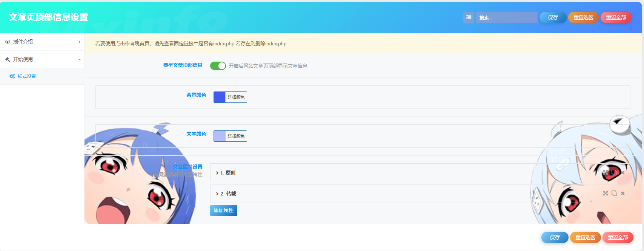Click the 墨星文章顶部信息 label
644x251 pixels.
tap(183, 65)
